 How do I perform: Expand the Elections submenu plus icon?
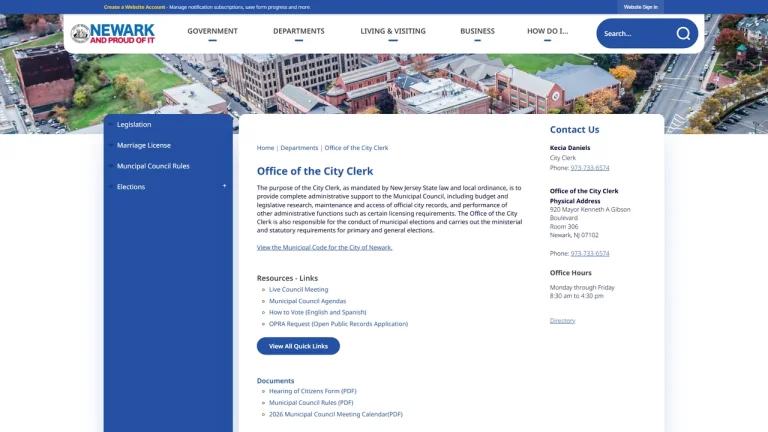(224, 186)
